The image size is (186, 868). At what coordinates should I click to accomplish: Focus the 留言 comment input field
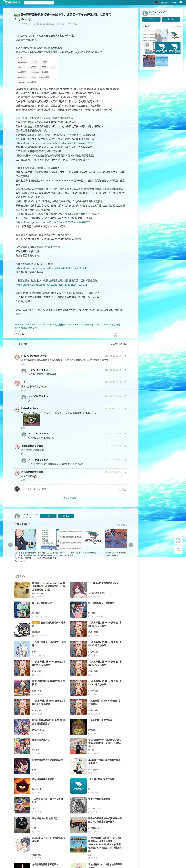pos(69,489)
